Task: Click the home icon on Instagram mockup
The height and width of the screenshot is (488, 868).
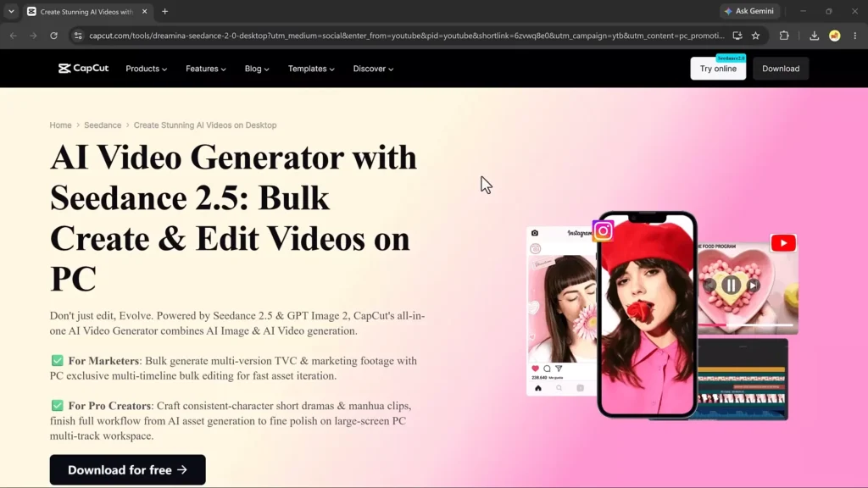Action: [538, 388]
